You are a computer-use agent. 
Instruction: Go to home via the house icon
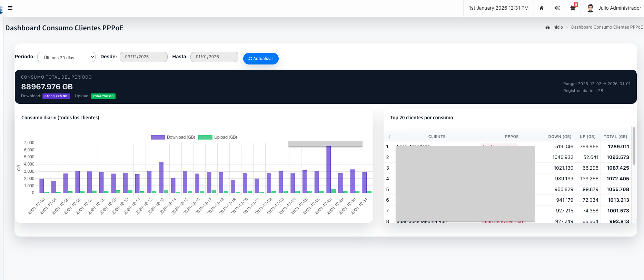click(542, 8)
